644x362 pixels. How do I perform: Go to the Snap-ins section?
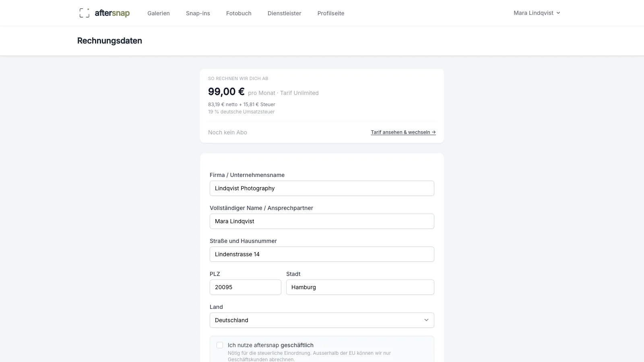pos(198,13)
